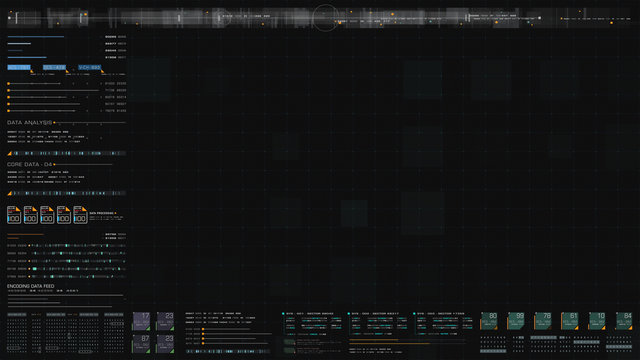
Task: Expand the orange triangle under Data Analysis
Action: 9,153
